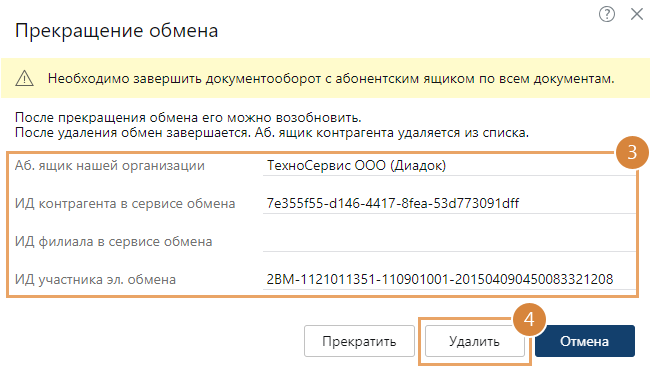Click the ИД контрагента в сервисе обмена label
The width and height of the screenshot is (651, 376).
pos(125,203)
